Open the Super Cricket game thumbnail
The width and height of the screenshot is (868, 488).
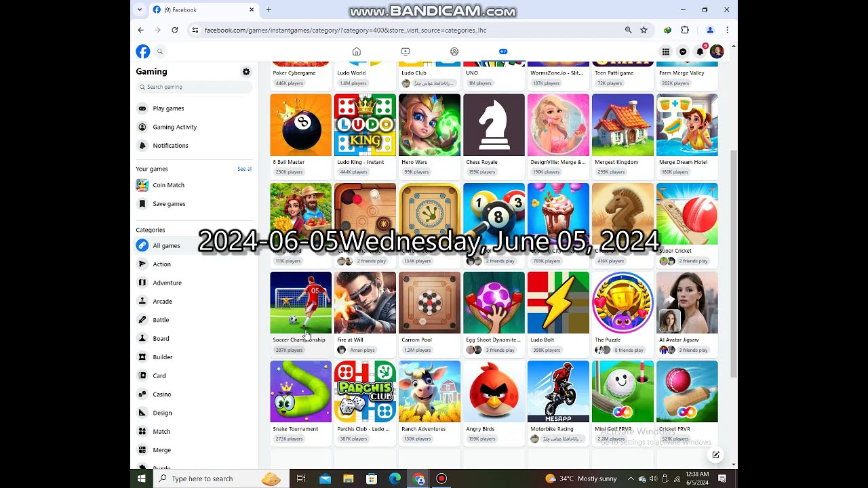687,213
